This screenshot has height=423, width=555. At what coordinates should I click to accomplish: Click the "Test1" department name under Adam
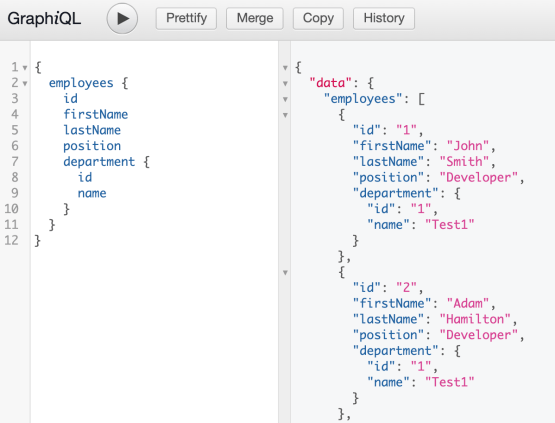click(x=450, y=382)
